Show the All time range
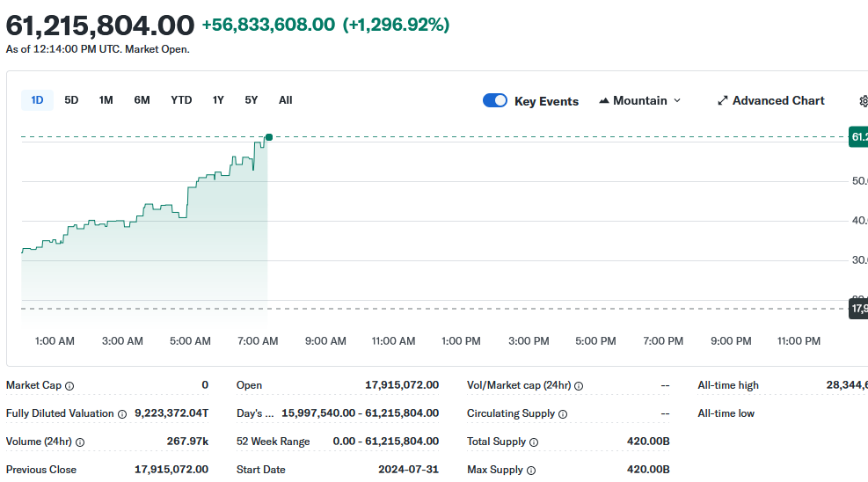 (x=286, y=100)
